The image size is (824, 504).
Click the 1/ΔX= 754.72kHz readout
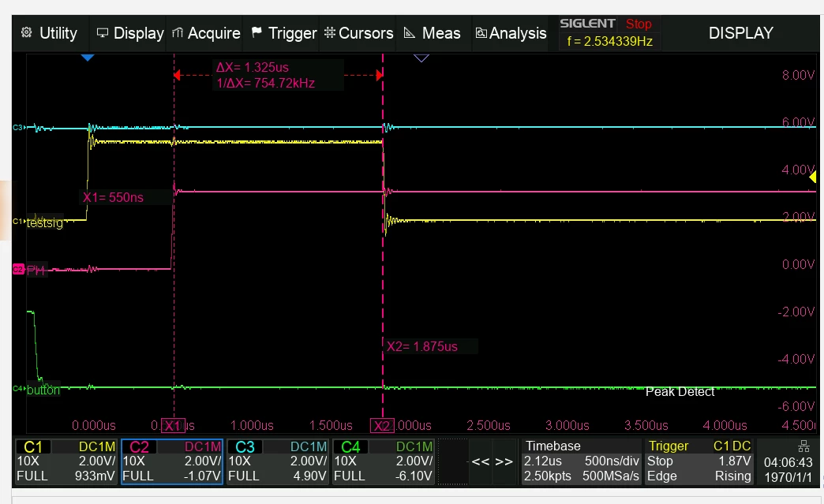click(265, 83)
